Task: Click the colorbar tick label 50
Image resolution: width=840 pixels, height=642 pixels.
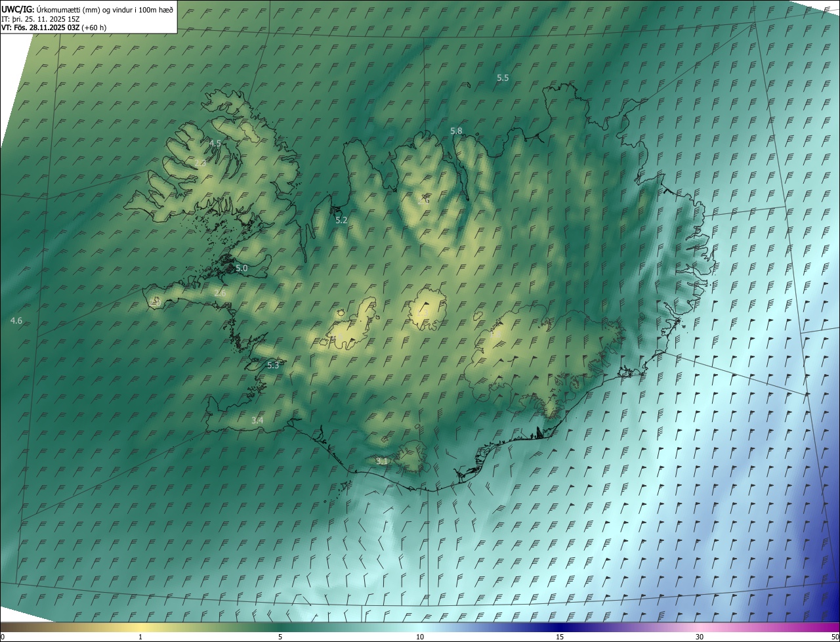Action: 835,637
